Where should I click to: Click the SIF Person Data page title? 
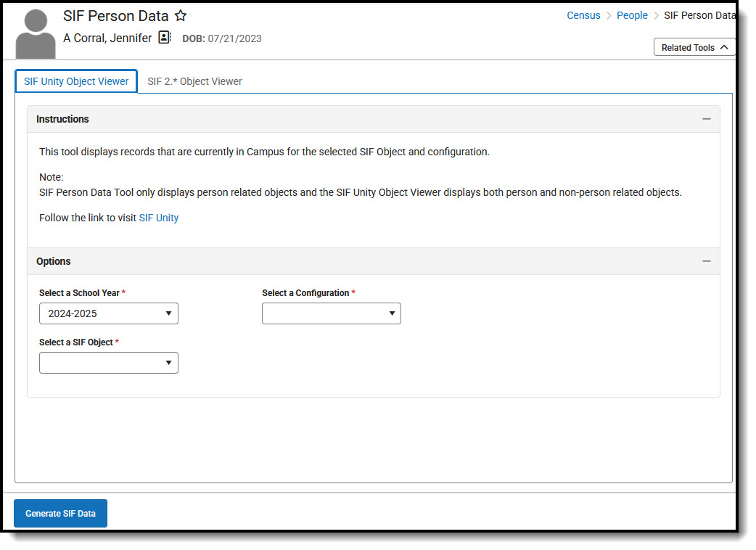[x=116, y=16]
